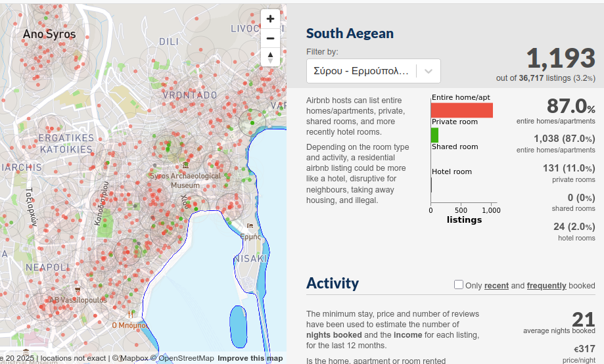Click the Syros Archaeological Museum icon

186,165
